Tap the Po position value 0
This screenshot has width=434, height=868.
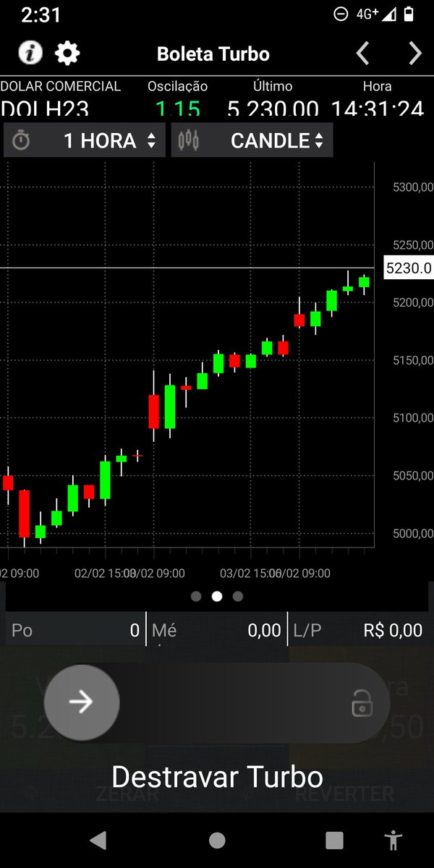click(x=135, y=631)
